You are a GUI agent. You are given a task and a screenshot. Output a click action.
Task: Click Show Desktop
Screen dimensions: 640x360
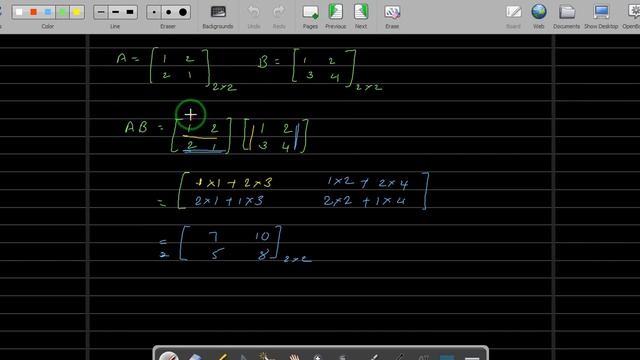coord(601,16)
